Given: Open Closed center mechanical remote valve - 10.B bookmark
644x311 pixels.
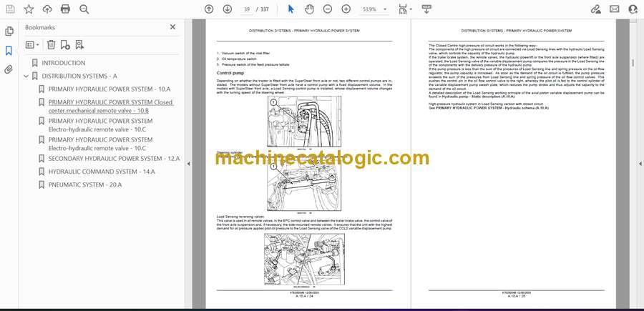Looking at the screenshot, I should (x=111, y=107).
